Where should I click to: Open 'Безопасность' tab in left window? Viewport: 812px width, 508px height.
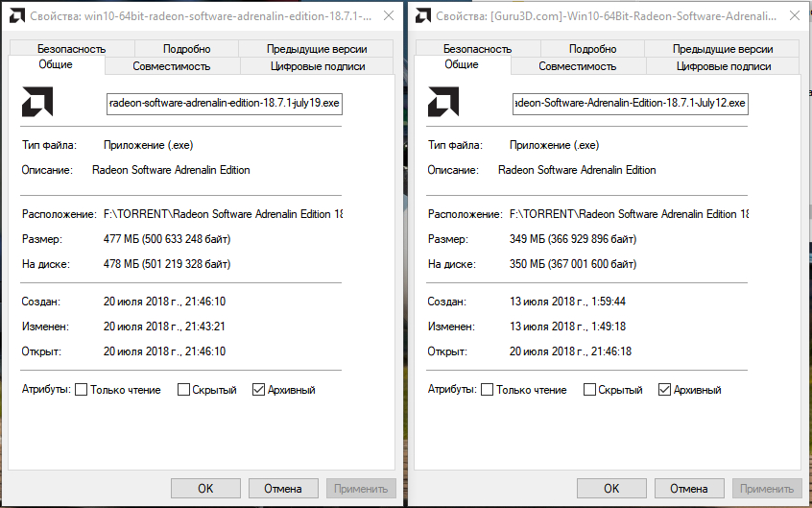[x=72, y=49]
